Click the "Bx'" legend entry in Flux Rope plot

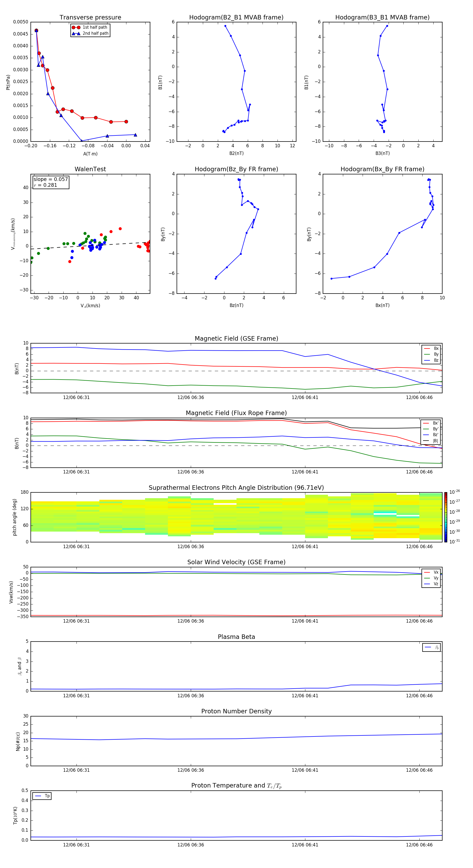pyautogui.click(x=431, y=423)
